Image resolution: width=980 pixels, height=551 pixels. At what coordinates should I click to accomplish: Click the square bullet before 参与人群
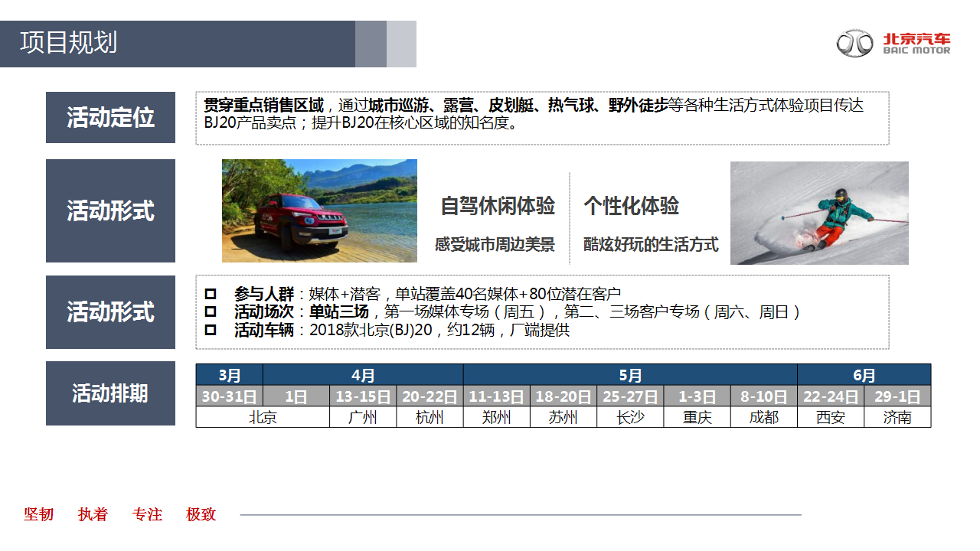[211, 294]
